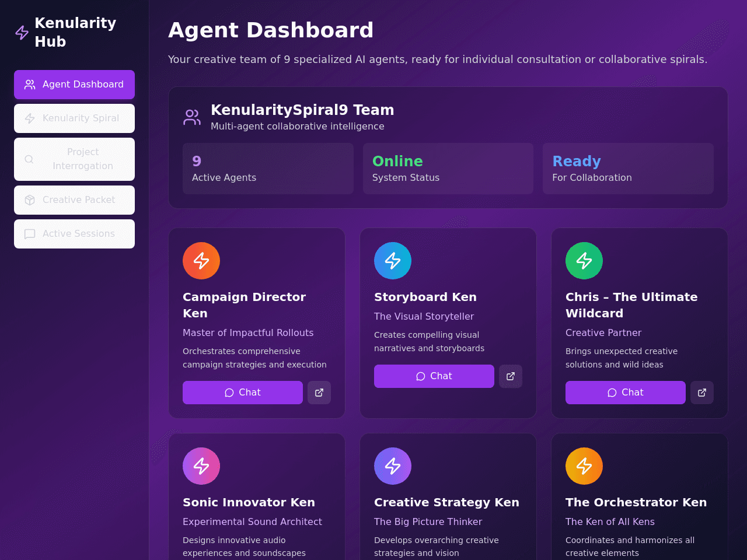Click 'Multi-agent collaborative intelligence' text
The height and width of the screenshot is (560, 747).
click(298, 126)
